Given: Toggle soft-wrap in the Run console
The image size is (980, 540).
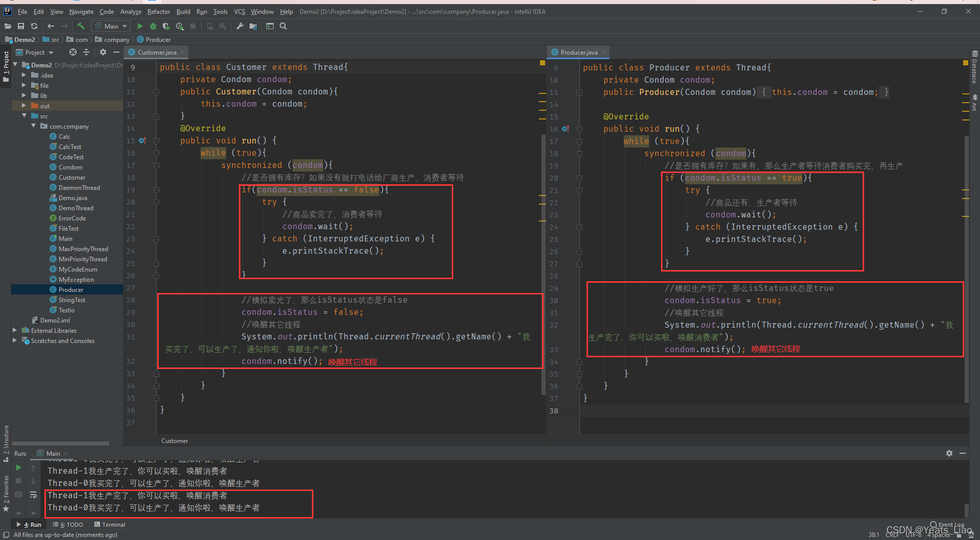Looking at the screenshot, I should pyautogui.click(x=33, y=495).
